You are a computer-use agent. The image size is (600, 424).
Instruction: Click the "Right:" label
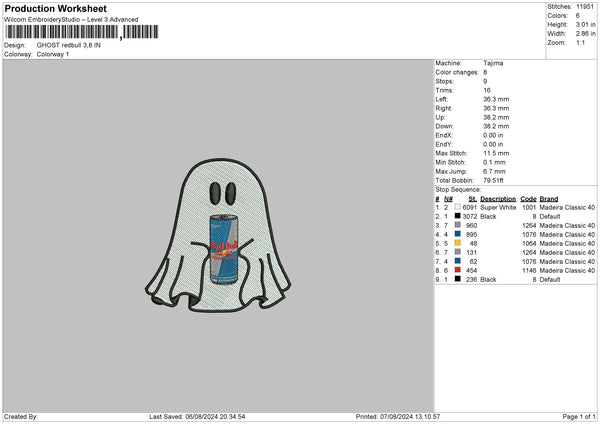click(x=444, y=108)
